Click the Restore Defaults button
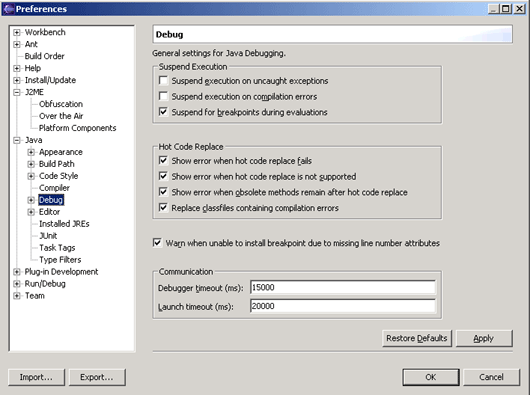The image size is (530, 395). click(x=417, y=338)
